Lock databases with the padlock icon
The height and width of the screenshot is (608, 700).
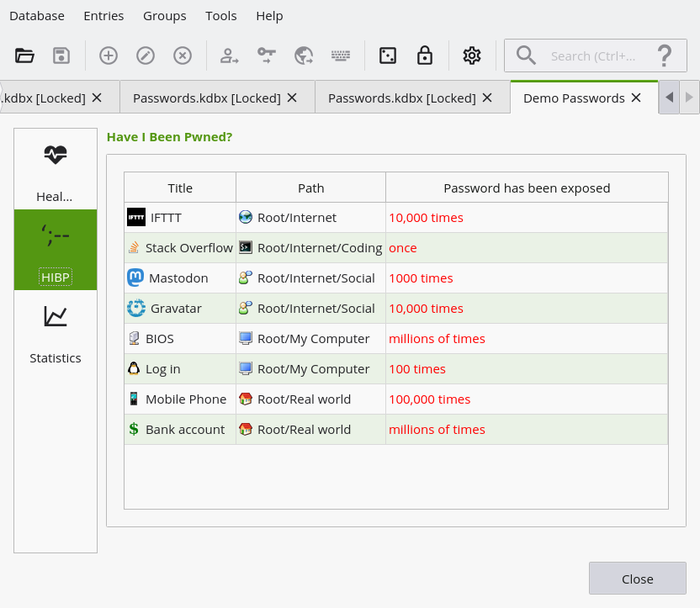coord(425,56)
